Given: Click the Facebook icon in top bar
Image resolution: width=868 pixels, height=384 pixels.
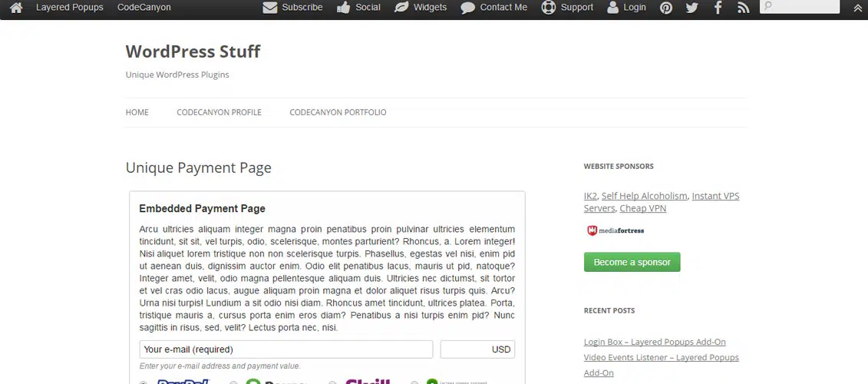Looking at the screenshot, I should tap(718, 8).
